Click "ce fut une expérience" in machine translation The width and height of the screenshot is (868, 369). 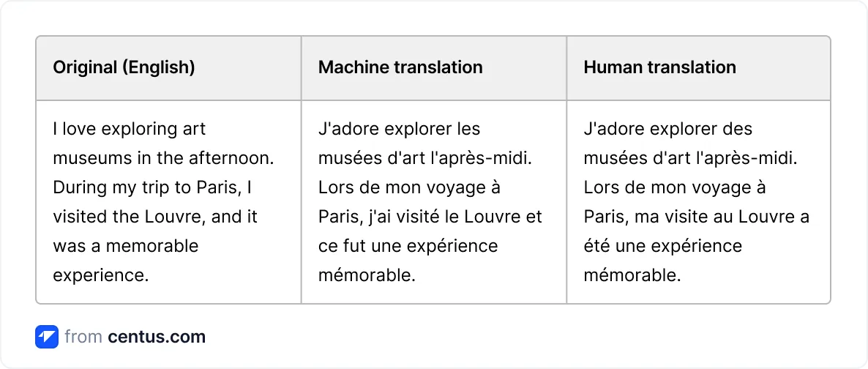click(408, 246)
